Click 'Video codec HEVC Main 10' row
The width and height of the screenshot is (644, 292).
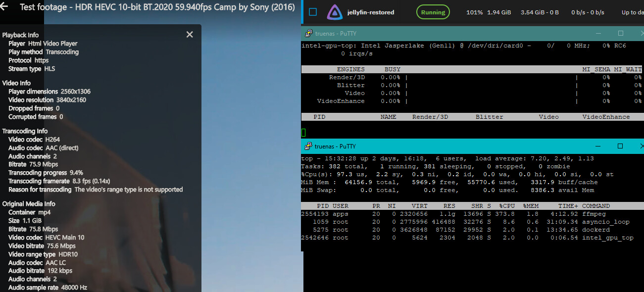[47, 238]
